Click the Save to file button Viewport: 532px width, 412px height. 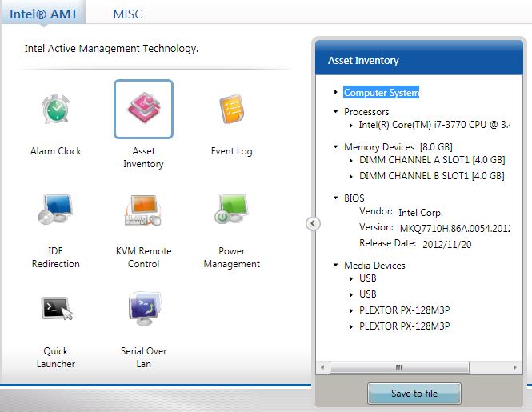414,394
